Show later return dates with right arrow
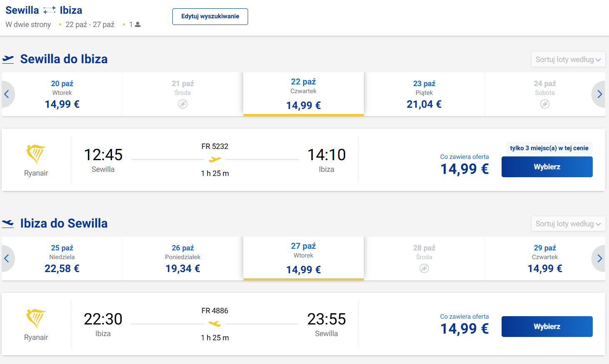 [x=599, y=258]
